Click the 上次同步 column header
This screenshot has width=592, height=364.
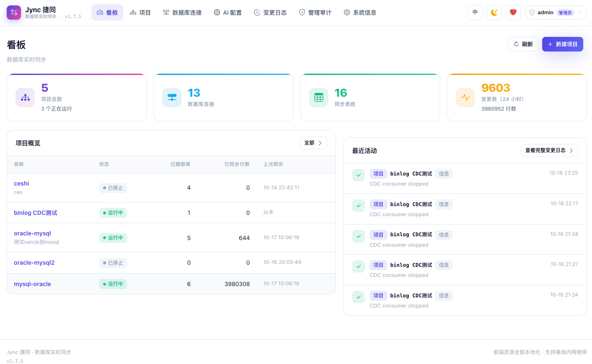273,164
